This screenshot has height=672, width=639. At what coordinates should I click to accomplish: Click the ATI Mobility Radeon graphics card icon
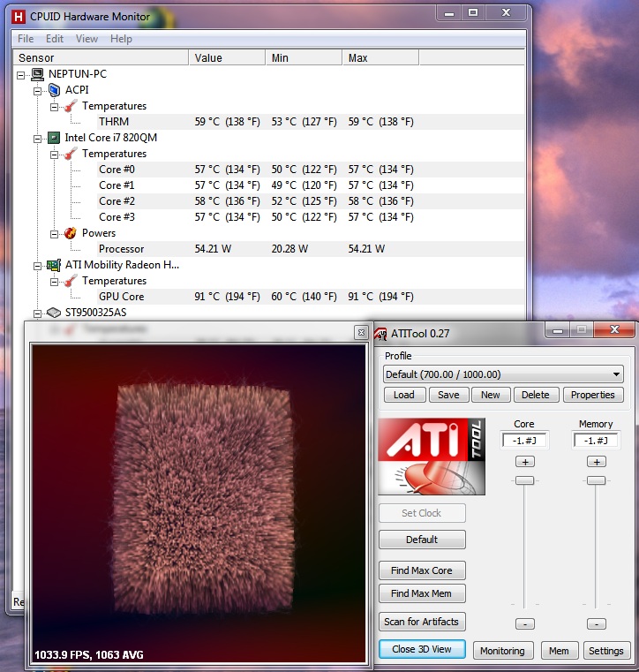(54, 265)
